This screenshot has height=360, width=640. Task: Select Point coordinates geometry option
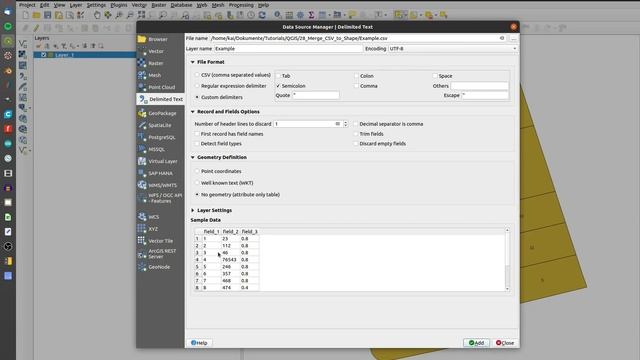click(x=197, y=171)
